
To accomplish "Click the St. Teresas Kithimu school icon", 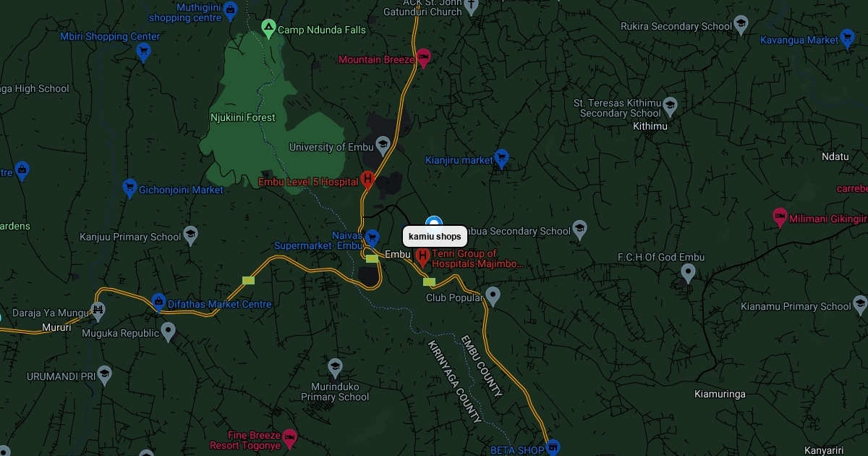I will (670, 106).
